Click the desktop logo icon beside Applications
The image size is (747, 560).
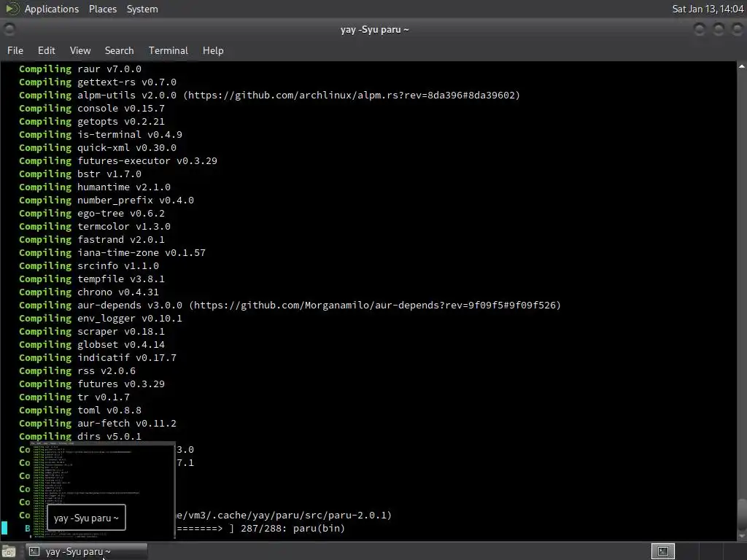tap(12, 9)
